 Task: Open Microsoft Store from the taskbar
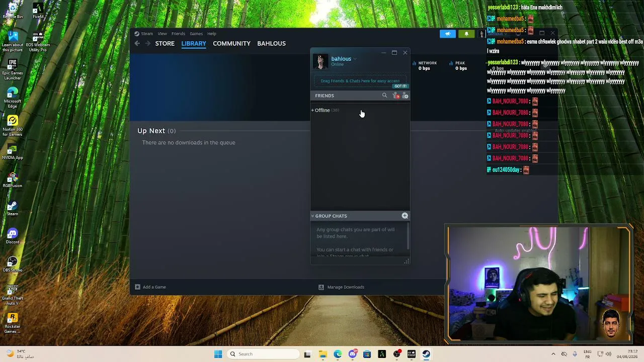click(367, 354)
